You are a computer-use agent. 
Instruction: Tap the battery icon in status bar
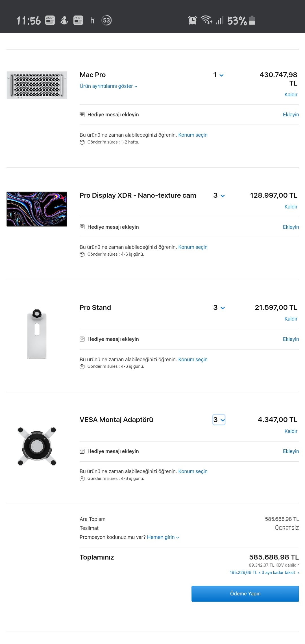click(x=252, y=20)
